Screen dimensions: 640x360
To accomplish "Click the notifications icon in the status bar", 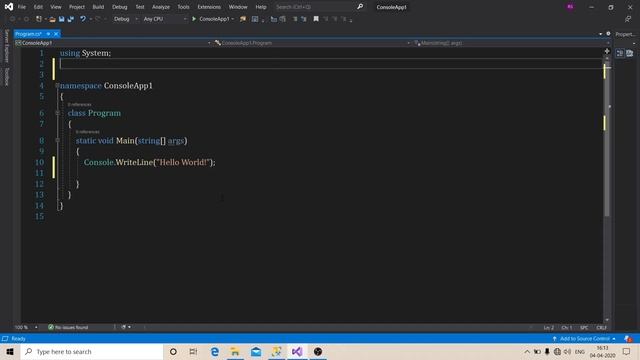I will [x=628, y=339].
